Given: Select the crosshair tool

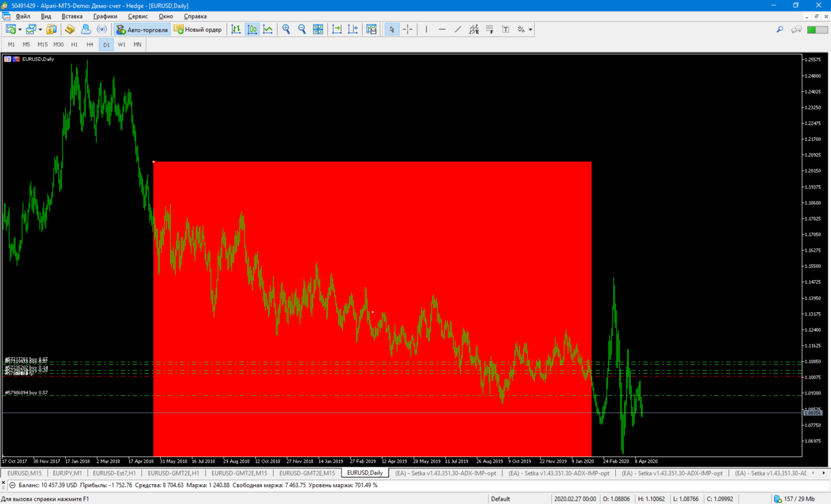Looking at the screenshot, I should point(408,30).
